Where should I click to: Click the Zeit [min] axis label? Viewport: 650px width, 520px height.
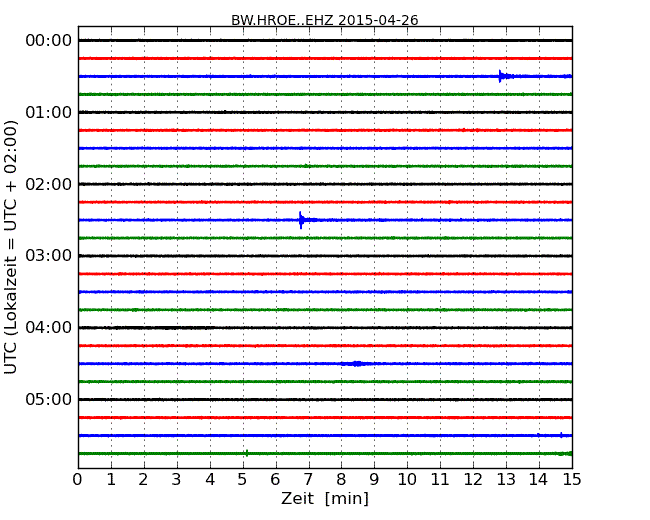(325, 498)
